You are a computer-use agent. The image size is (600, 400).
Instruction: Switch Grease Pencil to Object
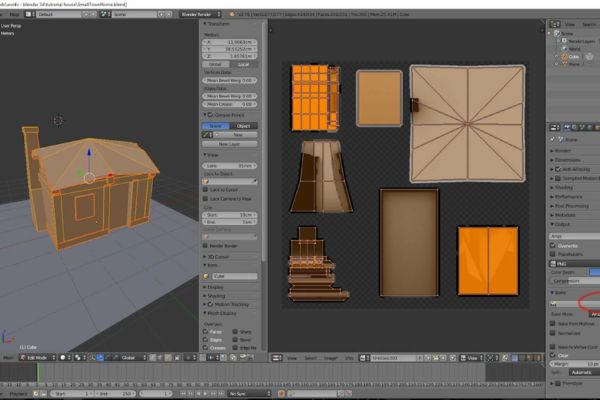click(x=243, y=126)
